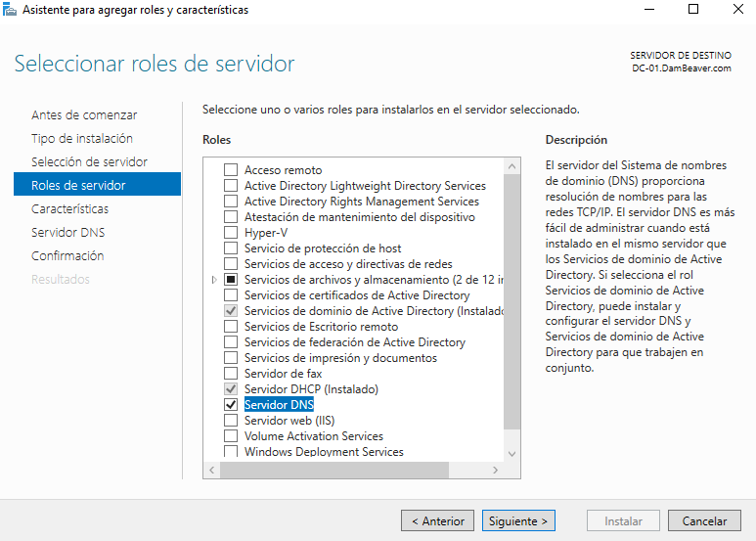Select Servicios de dominio de Active Directory row
756x541 pixels.
tap(374, 311)
